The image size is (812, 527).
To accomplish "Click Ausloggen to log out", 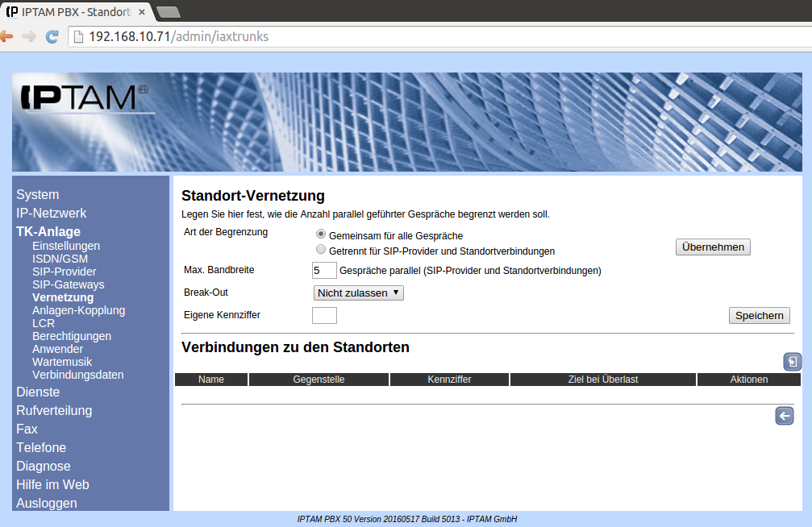I will pyautogui.click(x=47, y=503).
